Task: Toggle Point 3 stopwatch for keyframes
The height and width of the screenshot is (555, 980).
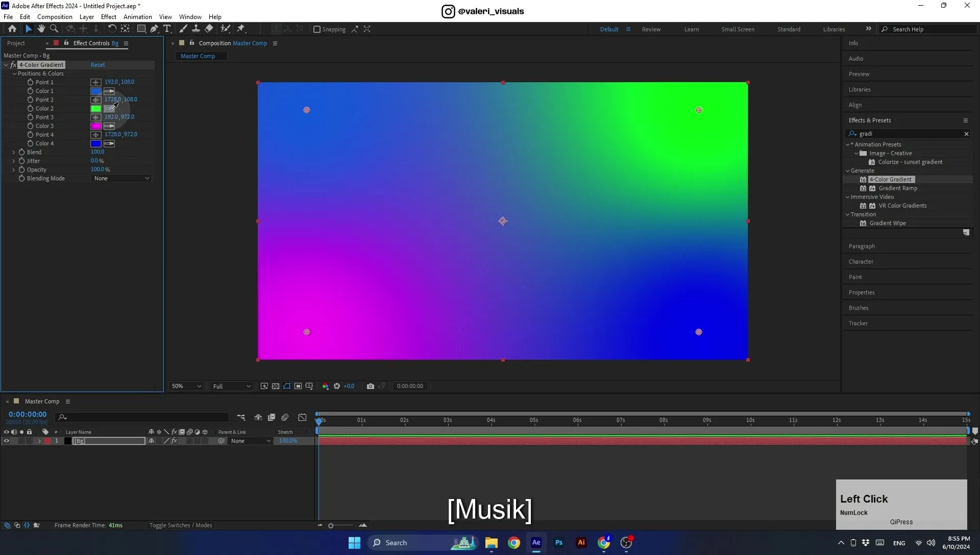Action: (x=31, y=117)
